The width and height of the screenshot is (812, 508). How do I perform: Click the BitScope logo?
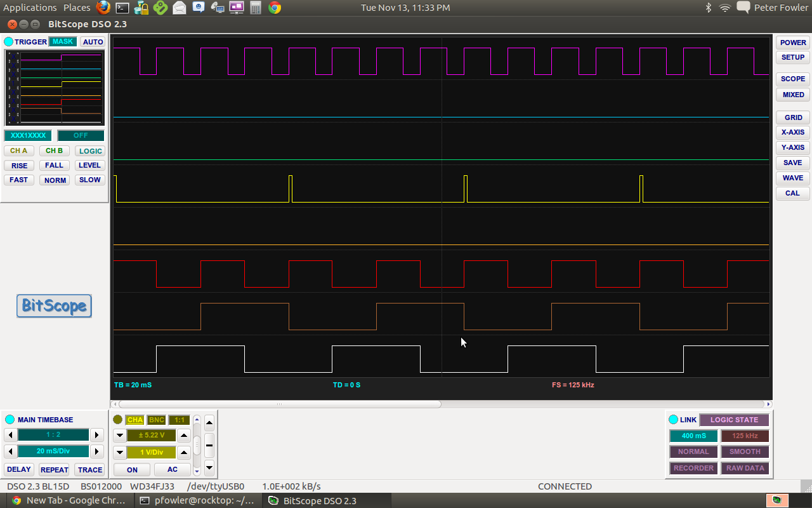(54, 306)
